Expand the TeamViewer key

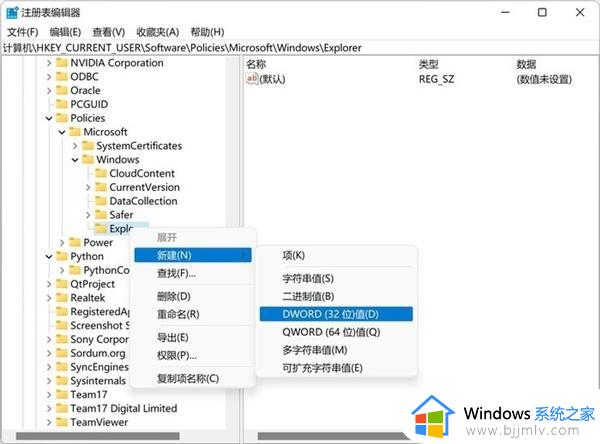click(x=49, y=422)
